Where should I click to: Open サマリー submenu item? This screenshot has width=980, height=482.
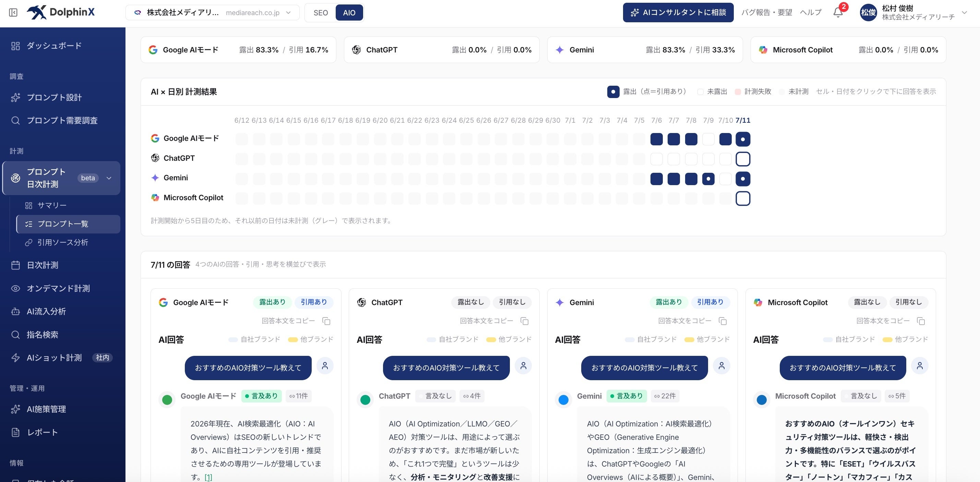[69, 205]
